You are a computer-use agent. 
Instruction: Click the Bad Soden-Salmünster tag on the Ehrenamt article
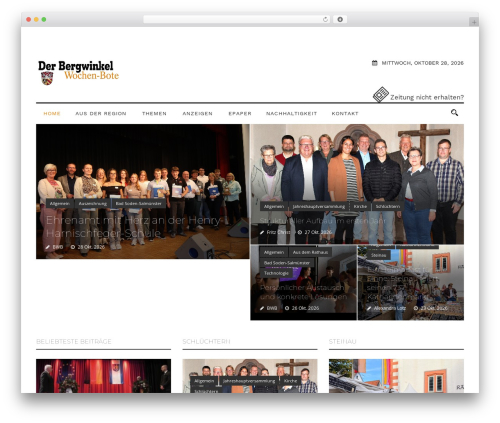pos(139,203)
